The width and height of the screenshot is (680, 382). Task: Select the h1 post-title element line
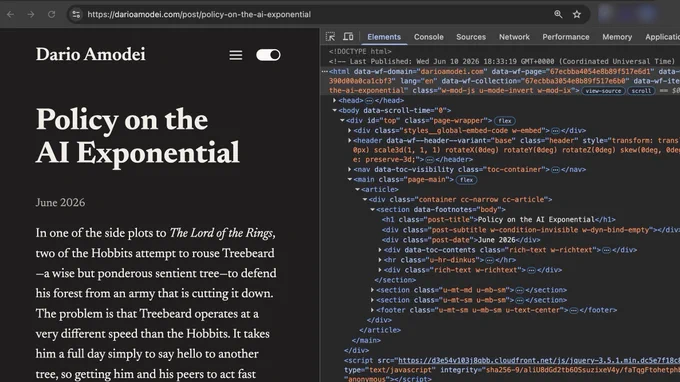(498, 219)
